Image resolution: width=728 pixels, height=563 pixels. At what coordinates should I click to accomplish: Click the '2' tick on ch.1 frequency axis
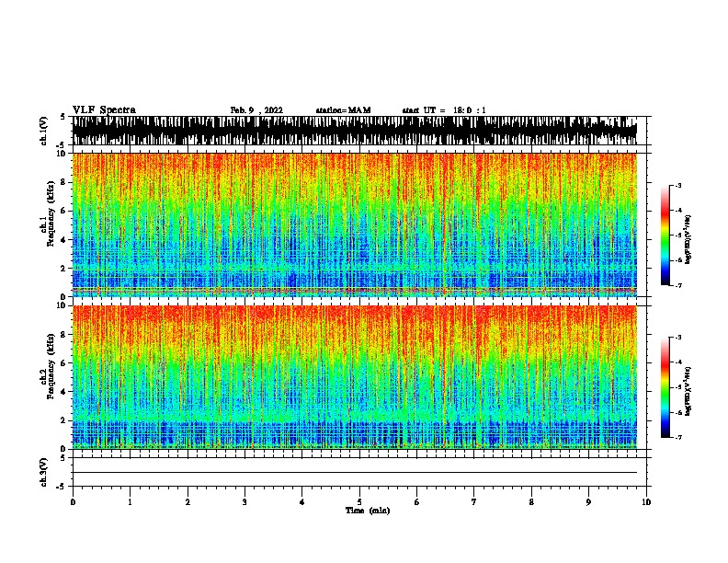coord(63,269)
